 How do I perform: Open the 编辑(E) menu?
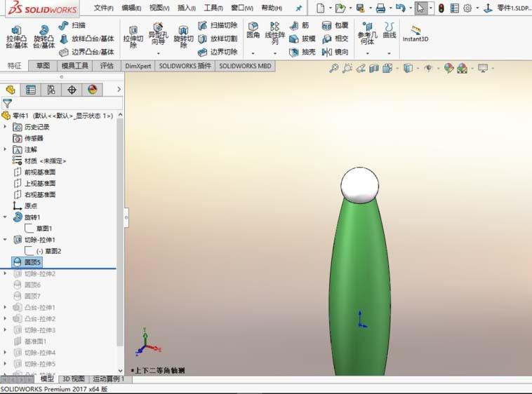131,8
